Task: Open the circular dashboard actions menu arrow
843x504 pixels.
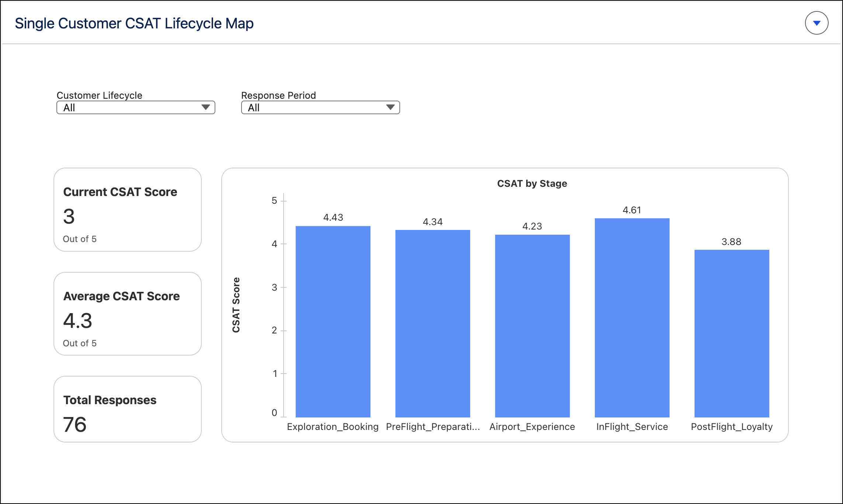Action: 816,23
